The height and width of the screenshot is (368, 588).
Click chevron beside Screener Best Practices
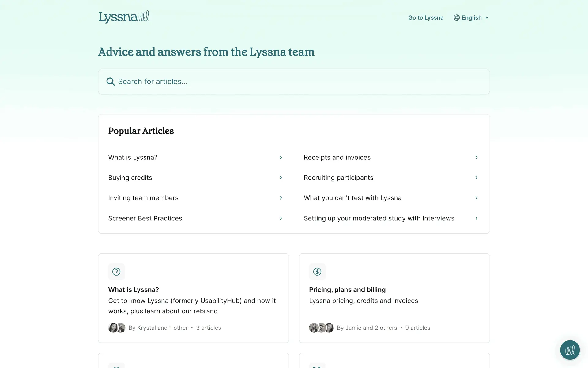[x=281, y=218]
